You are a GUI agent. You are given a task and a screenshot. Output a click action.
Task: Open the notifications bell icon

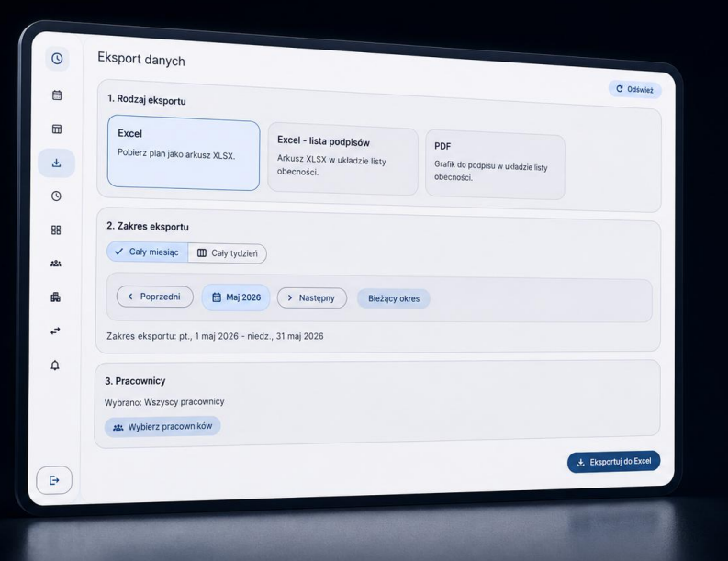(55, 365)
